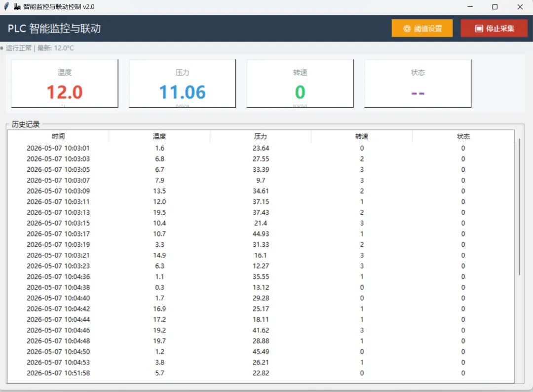Viewport: 533px width, 392px height.
Task: Click the history table vertical scrollbar thumb
Action: [519, 207]
